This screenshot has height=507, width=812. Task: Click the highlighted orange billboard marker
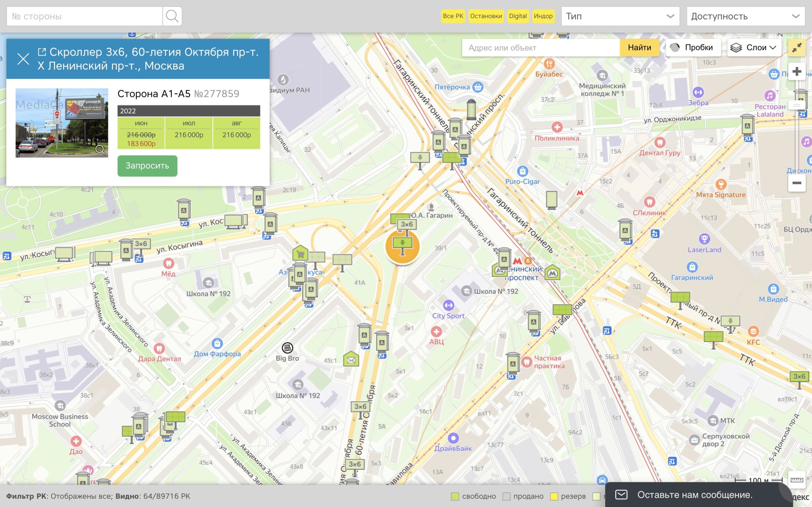coord(402,247)
